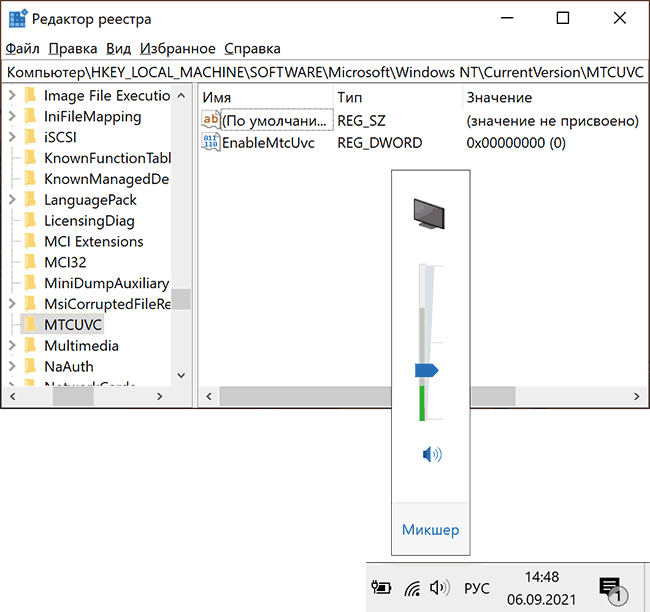Screen dimensions: 650x612
Task: Click the iSCSI folder icon
Action: coord(30,137)
